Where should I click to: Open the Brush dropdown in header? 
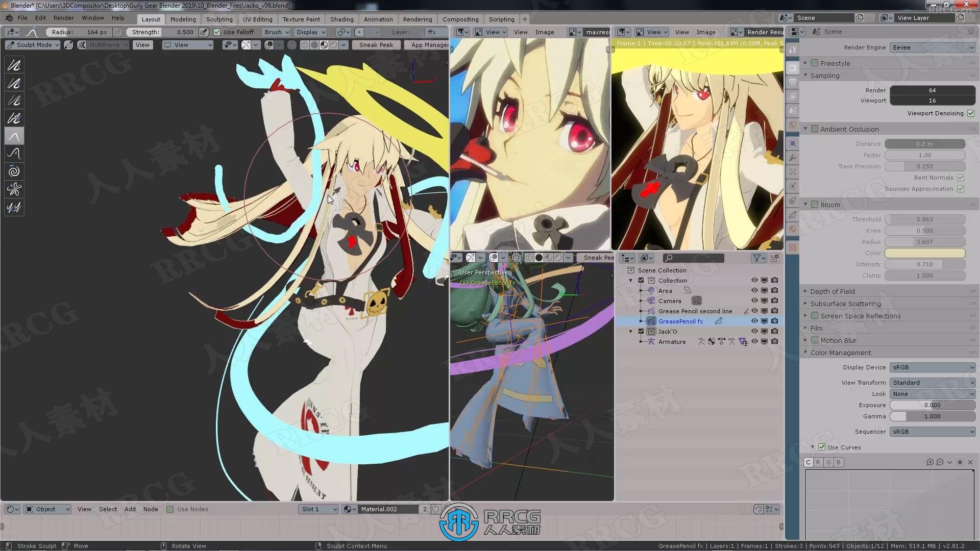277,32
